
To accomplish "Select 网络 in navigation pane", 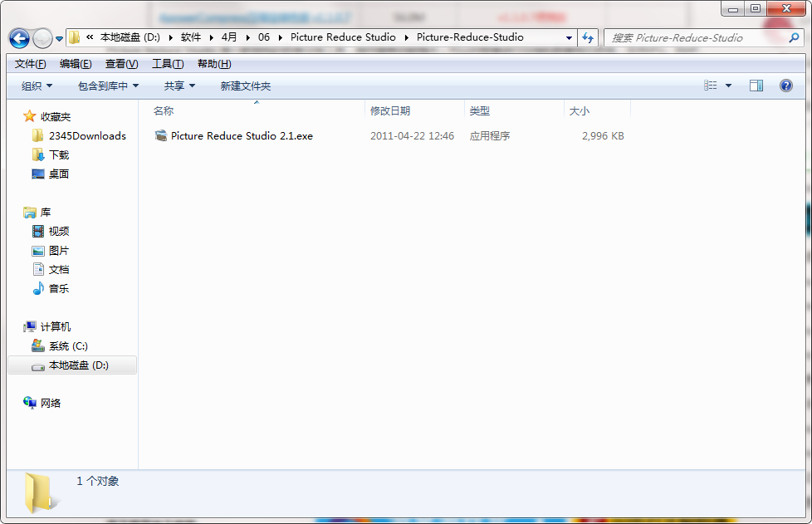I will 51,403.
